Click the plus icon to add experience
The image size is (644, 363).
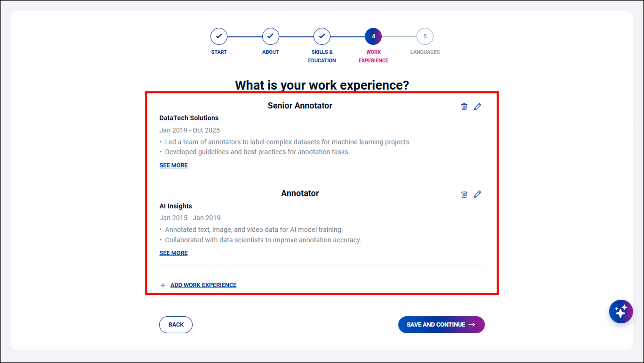(x=163, y=285)
